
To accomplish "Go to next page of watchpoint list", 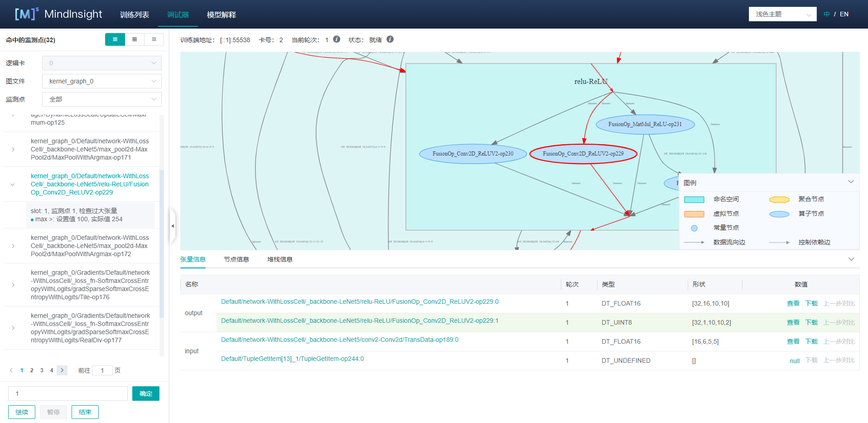I will tap(63, 370).
